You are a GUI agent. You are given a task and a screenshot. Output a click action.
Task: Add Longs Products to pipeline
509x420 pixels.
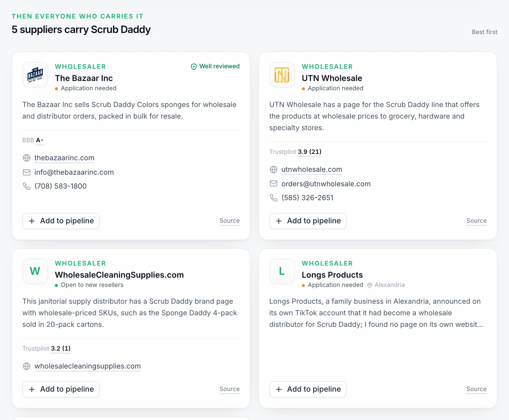[308, 389]
